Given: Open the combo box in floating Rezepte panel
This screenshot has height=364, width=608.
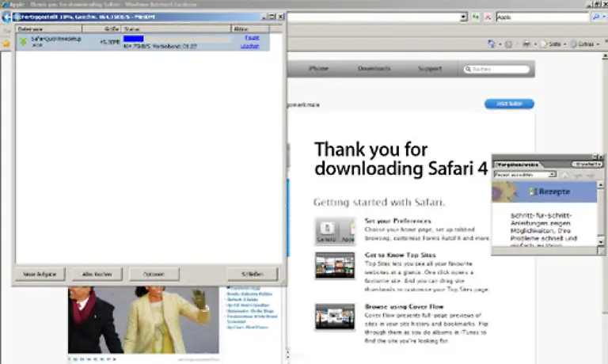Looking at the screenshot, I should click(x=525, y=175).
